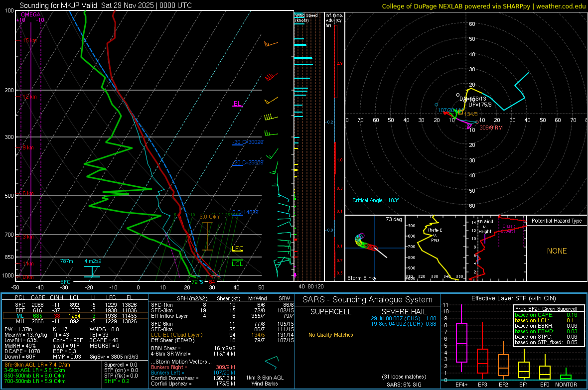Image resolution: width=588 pixels, height=390 pixels.
Task: Click the green "SHIP = 0.2" value
Action: click(117, 381)
